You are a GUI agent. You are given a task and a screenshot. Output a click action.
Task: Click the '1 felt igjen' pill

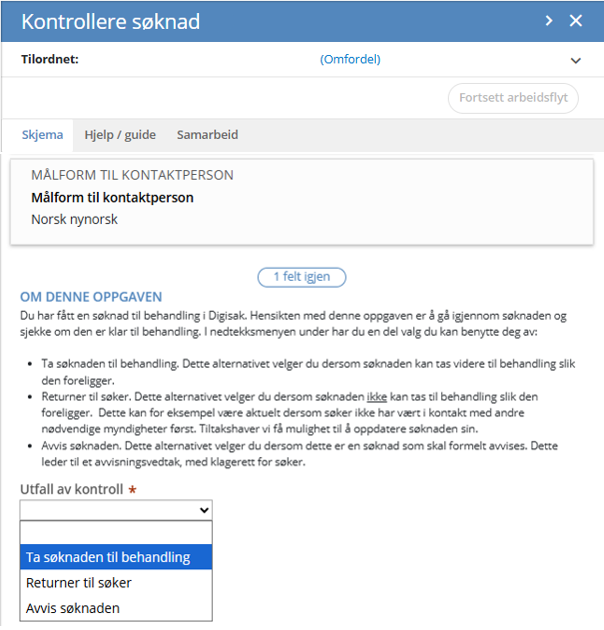301,277
